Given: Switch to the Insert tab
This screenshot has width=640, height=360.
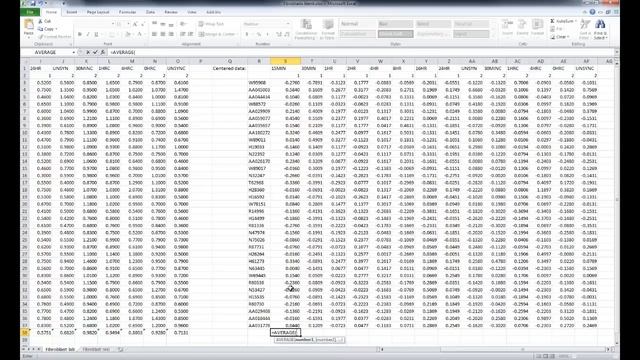Looking at the screenshot, I should pos(71,12).
